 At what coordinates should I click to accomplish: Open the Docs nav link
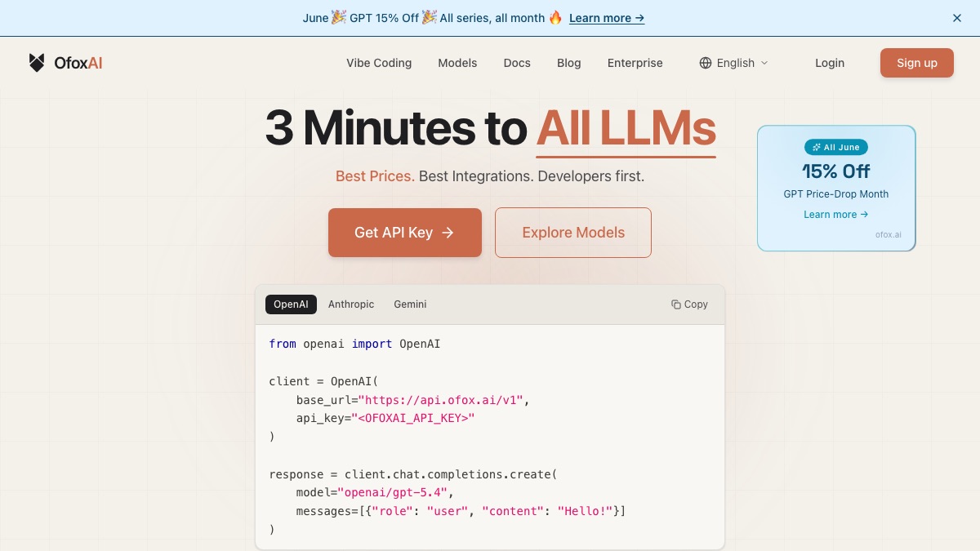tap(517, 63)
